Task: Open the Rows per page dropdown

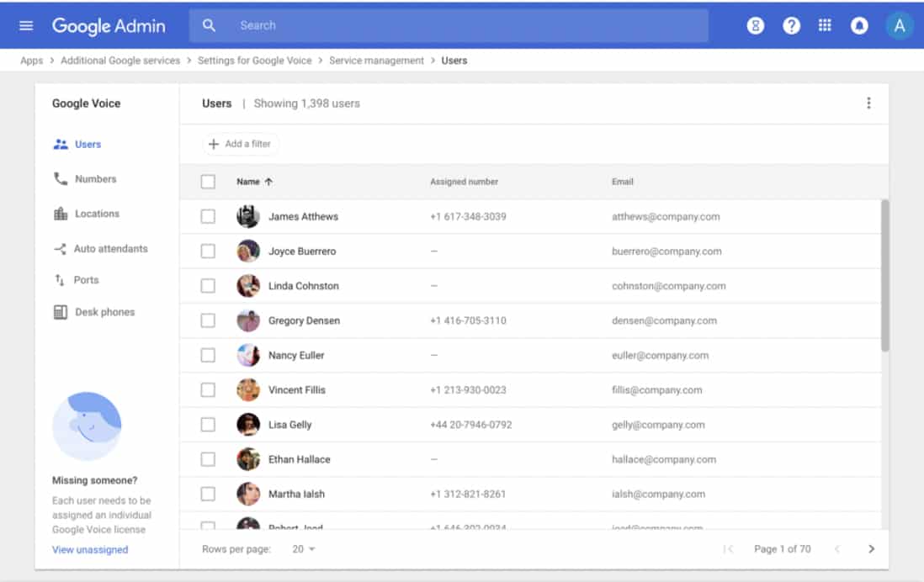Action: tap(304, 549)
